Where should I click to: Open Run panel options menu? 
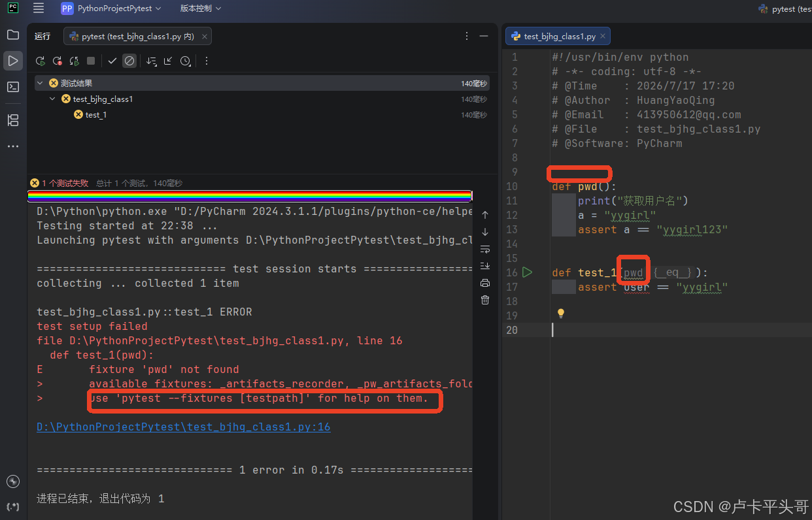[467, 37]
